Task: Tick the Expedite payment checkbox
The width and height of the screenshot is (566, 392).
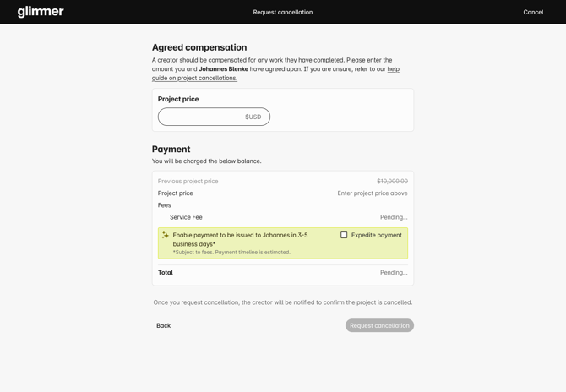Action: click(x=344, y=235)
